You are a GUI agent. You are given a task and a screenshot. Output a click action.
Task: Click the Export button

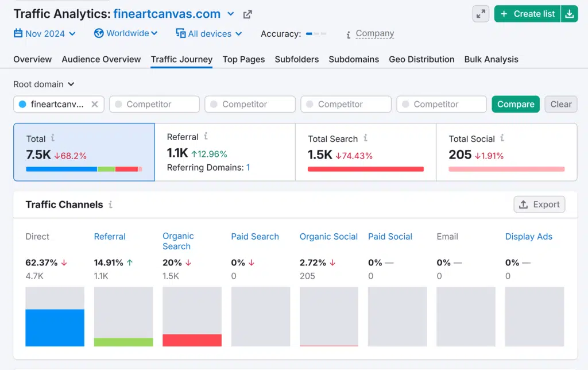pos(539,205)
